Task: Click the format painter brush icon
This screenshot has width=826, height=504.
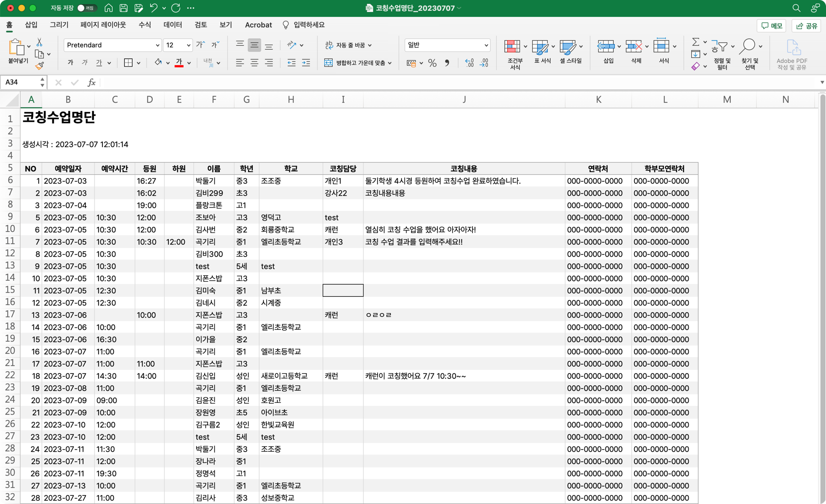Action: [40, 66]
